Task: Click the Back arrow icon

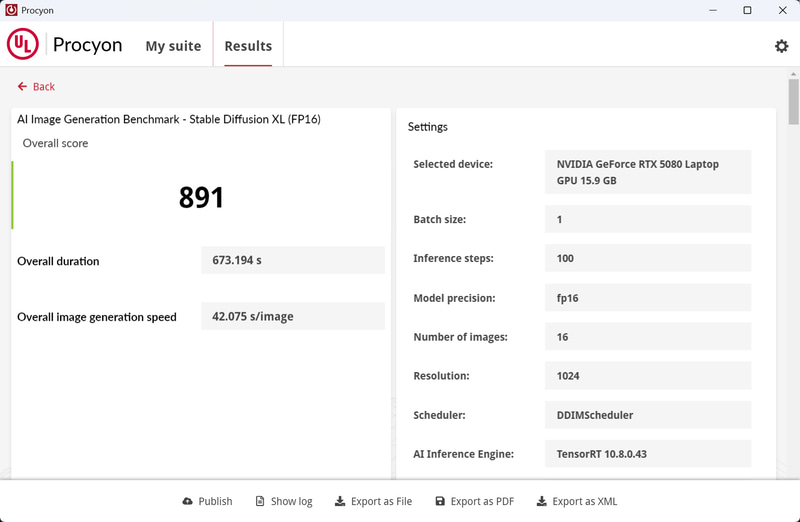Action: [22, 86]
